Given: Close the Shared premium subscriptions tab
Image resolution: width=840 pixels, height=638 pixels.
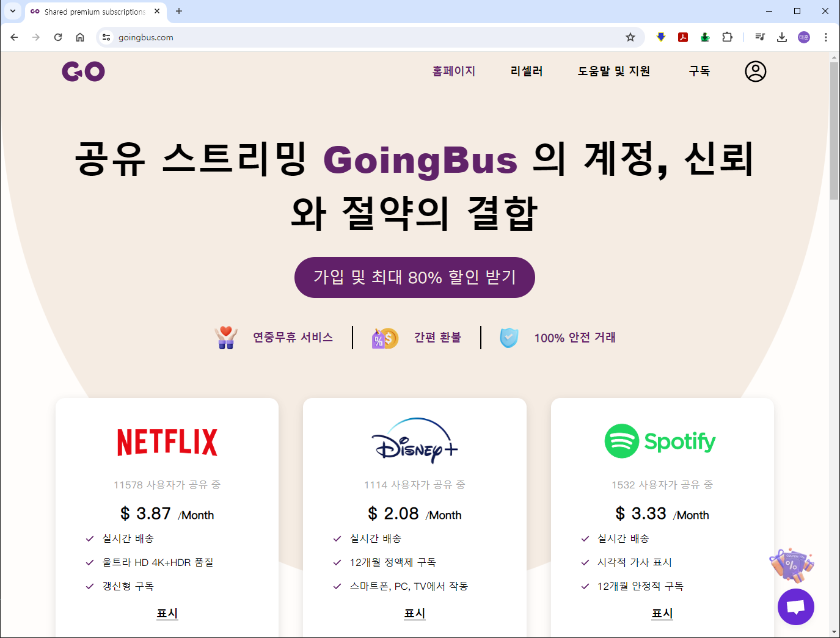Looking at the screenshot, I should pos(157,11).
